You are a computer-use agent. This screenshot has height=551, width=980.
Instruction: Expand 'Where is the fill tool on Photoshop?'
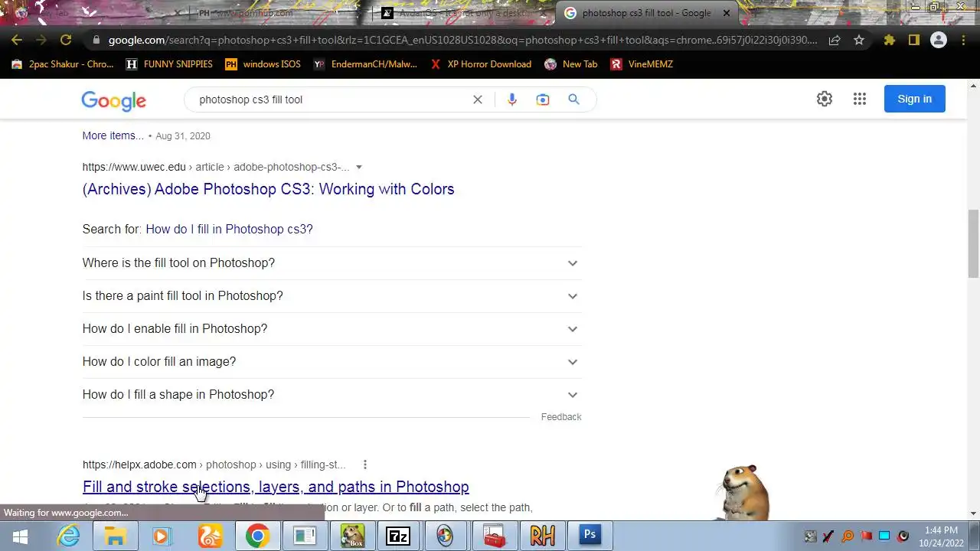coord(332,263)
